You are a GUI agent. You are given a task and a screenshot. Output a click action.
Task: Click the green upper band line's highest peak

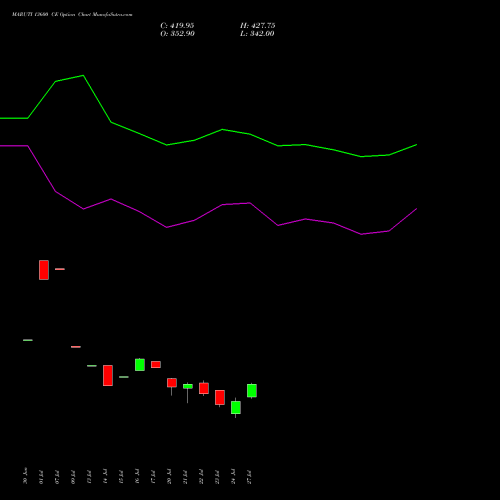83,76
